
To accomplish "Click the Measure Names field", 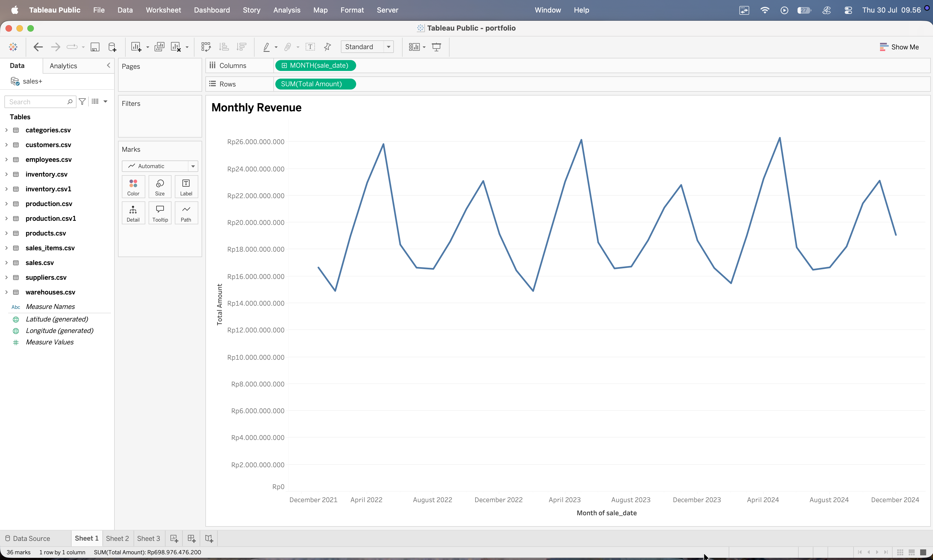I will tap(50, 307).
